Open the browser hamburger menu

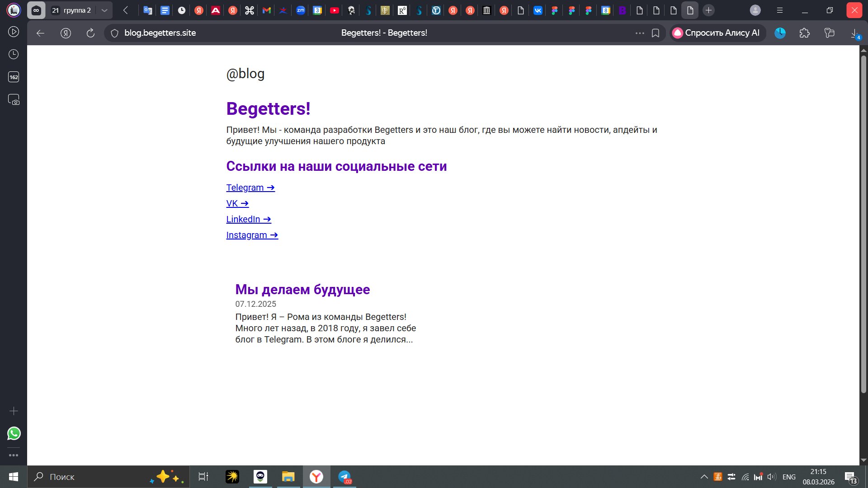(x=780, y=10)
